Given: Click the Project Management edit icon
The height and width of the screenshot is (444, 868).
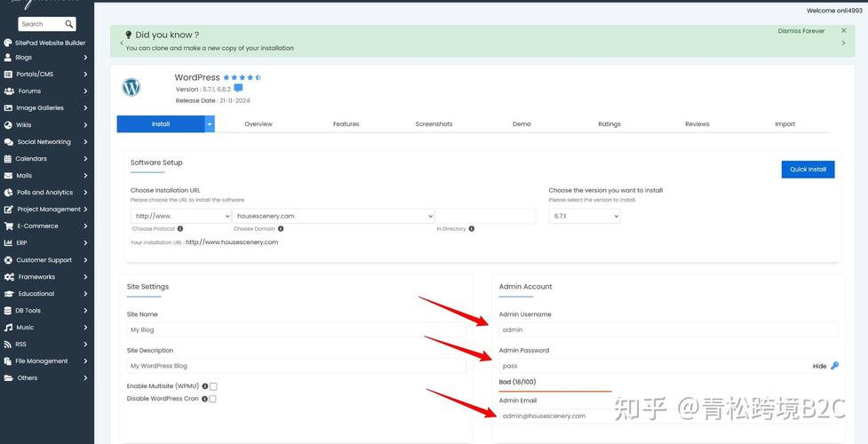Looking at the screenshot, I should tap(8, 210).
